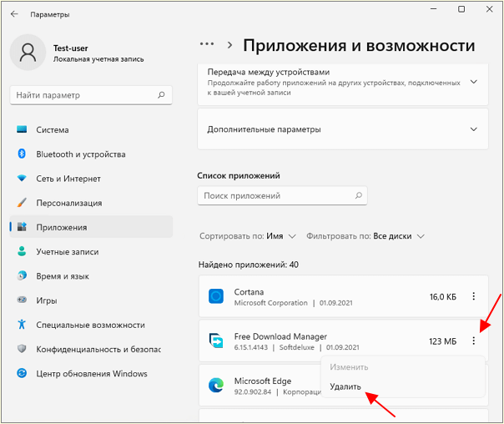
Task: Open Сеть и Интернет section
Action: [x=91, y=179]
